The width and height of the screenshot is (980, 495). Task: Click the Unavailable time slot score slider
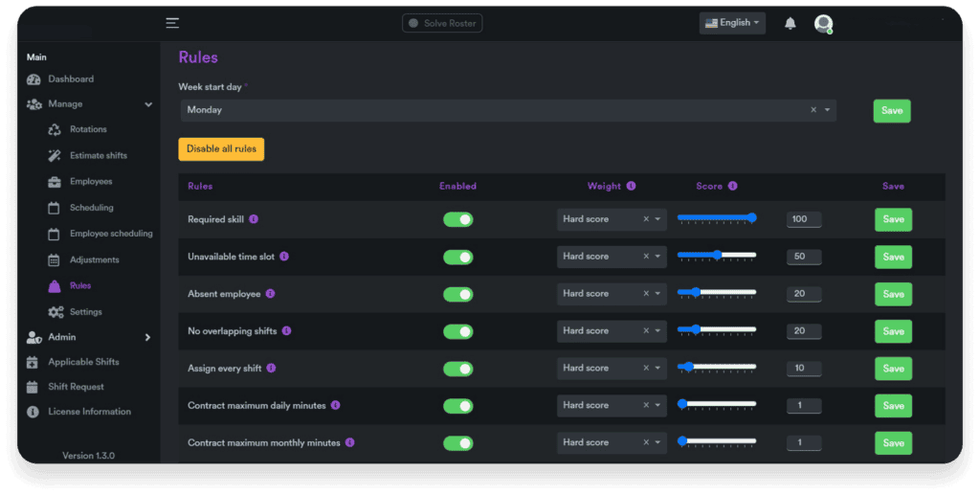point(717,256)
